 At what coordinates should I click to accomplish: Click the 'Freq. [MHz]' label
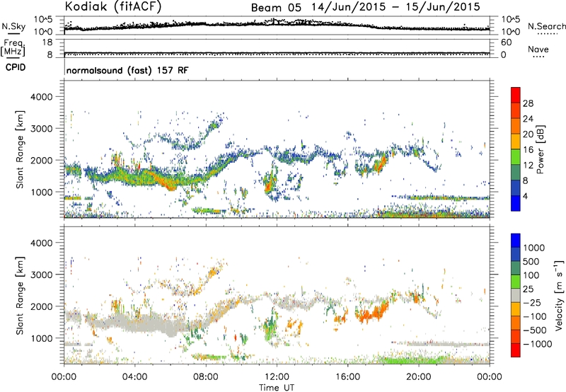[x=13, y=48]
